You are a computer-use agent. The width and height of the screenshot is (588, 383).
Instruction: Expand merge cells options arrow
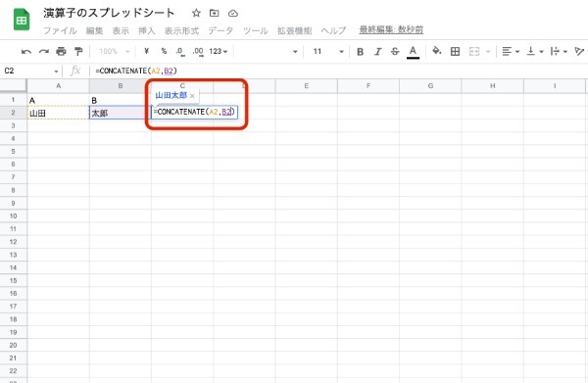(x=488, y=52)
